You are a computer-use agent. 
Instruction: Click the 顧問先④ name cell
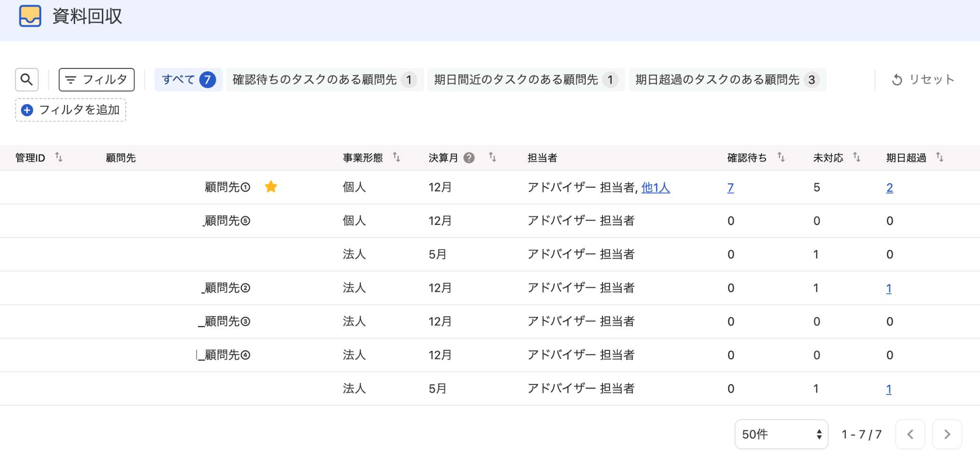pos(223,355)
